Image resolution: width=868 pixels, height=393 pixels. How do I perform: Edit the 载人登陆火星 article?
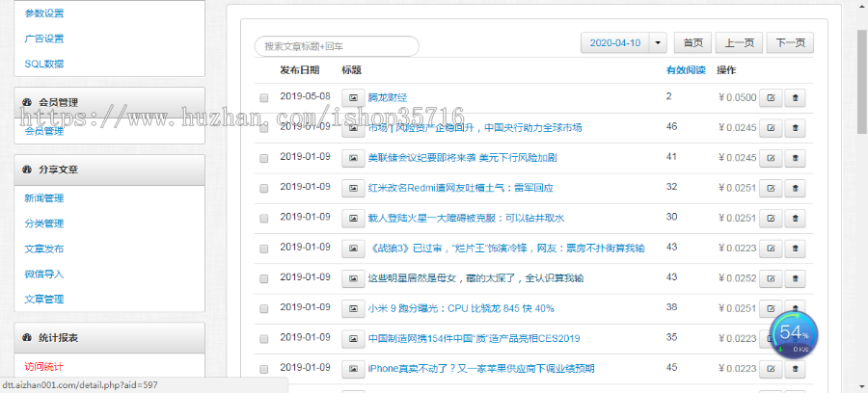(x=771, y=219)
